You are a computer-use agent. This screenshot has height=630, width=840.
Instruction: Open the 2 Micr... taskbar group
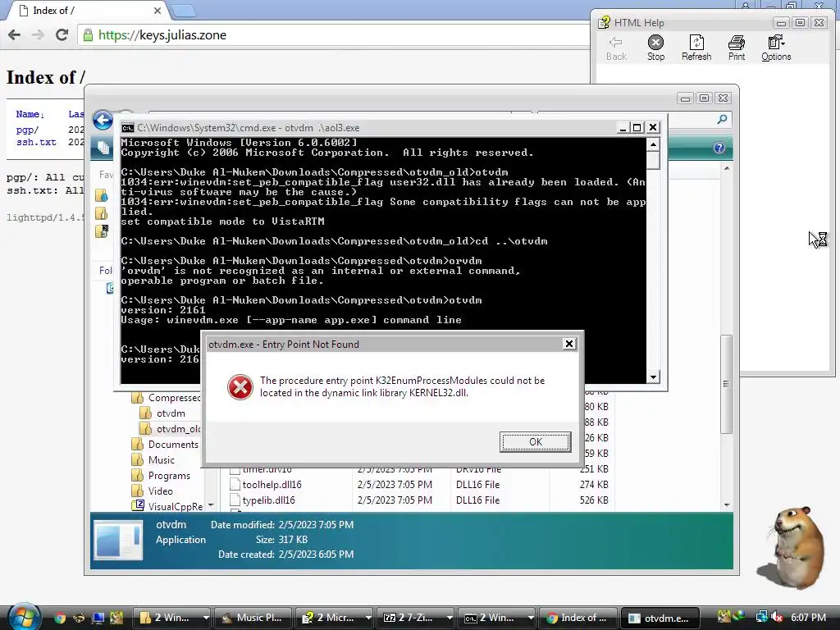[x=335, y=618]
